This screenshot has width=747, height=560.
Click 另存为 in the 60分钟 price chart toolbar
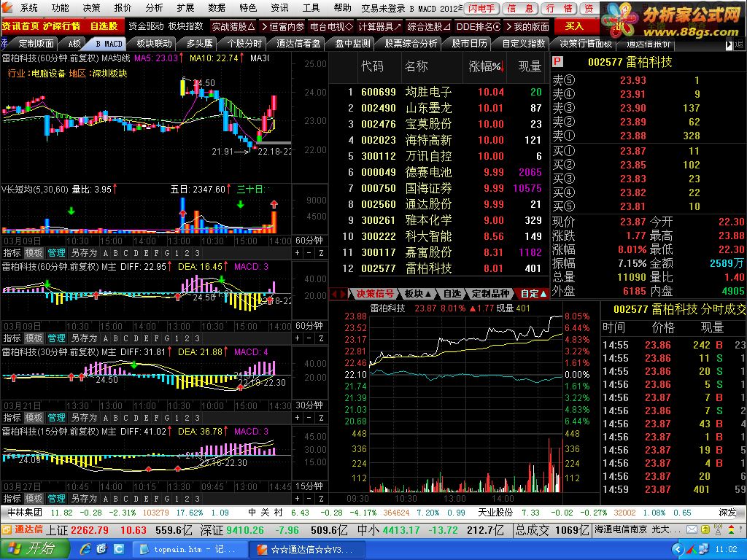[x=84, y=253]
